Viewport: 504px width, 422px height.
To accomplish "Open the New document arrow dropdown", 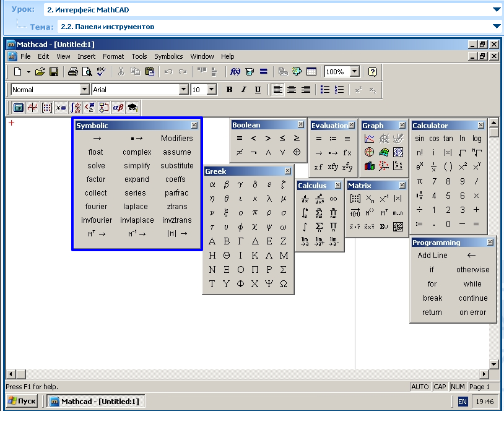I will coord(28,72).
